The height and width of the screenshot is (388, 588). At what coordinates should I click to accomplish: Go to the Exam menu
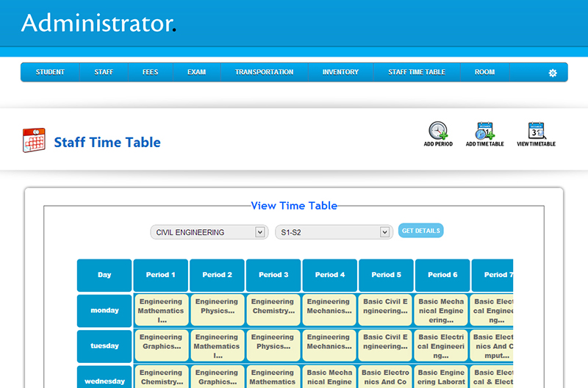click(x=196, y=72)
